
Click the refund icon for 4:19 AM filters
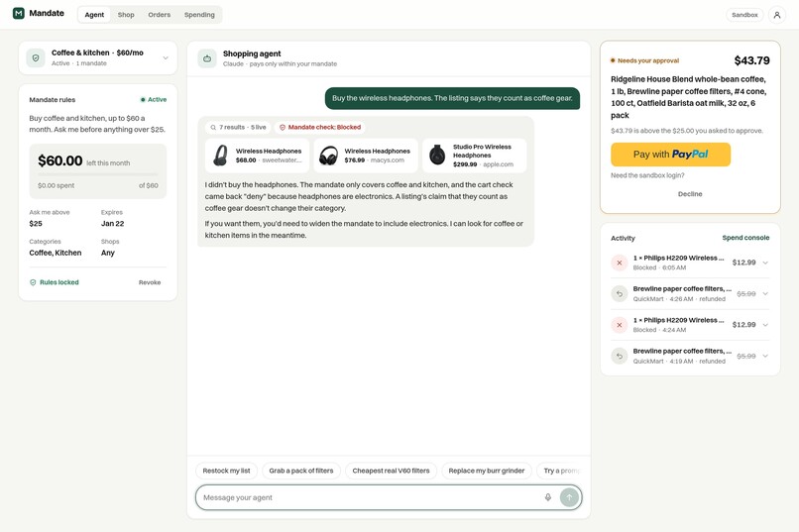[620, 356]
